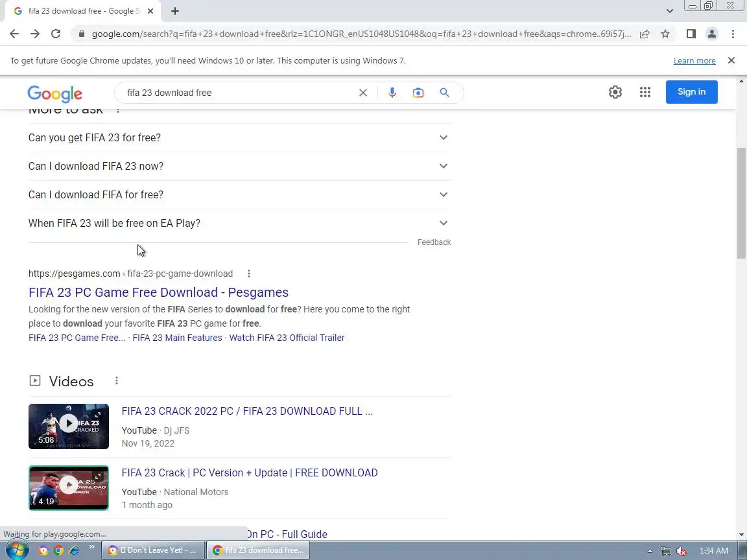
Task: Click the Feedback link below the questions
Action: tap(434, 242)
